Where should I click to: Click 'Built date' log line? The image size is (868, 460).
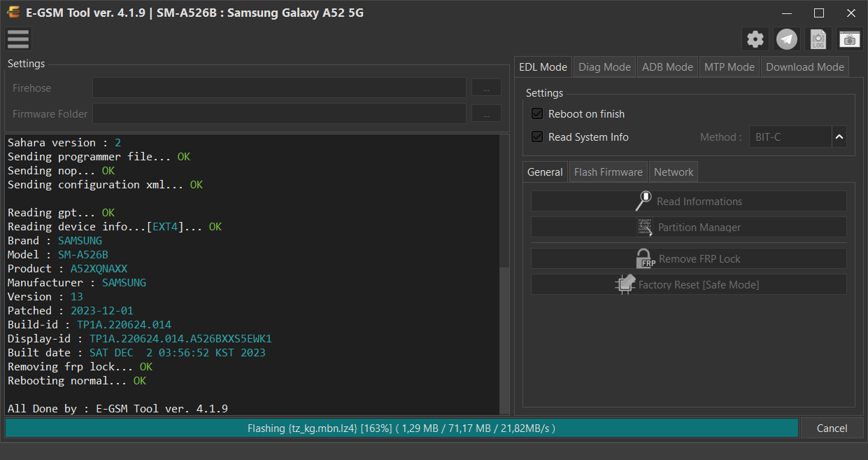pyautogui.click(x=136, y=353)
